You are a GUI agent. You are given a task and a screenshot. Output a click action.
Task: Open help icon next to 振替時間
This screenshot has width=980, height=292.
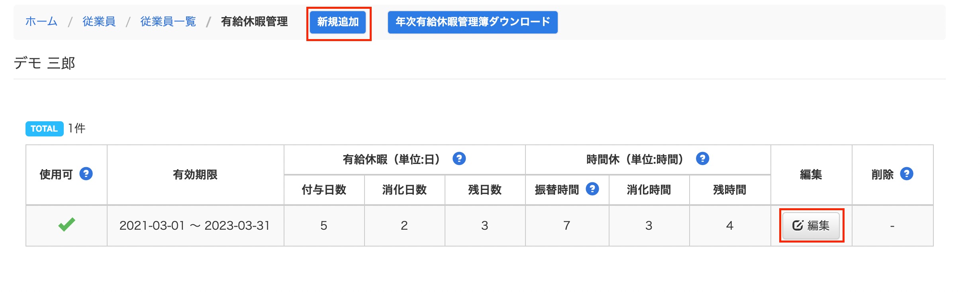592,189
